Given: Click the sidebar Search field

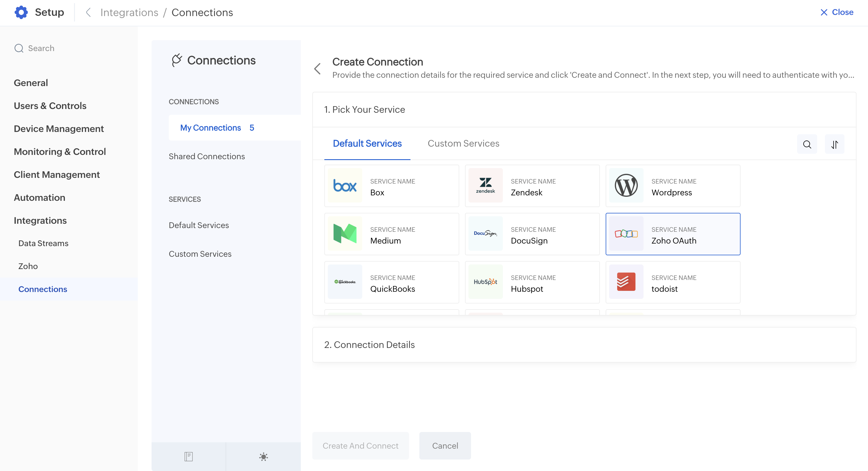Looking at the screenshot, I should point(41,48).
